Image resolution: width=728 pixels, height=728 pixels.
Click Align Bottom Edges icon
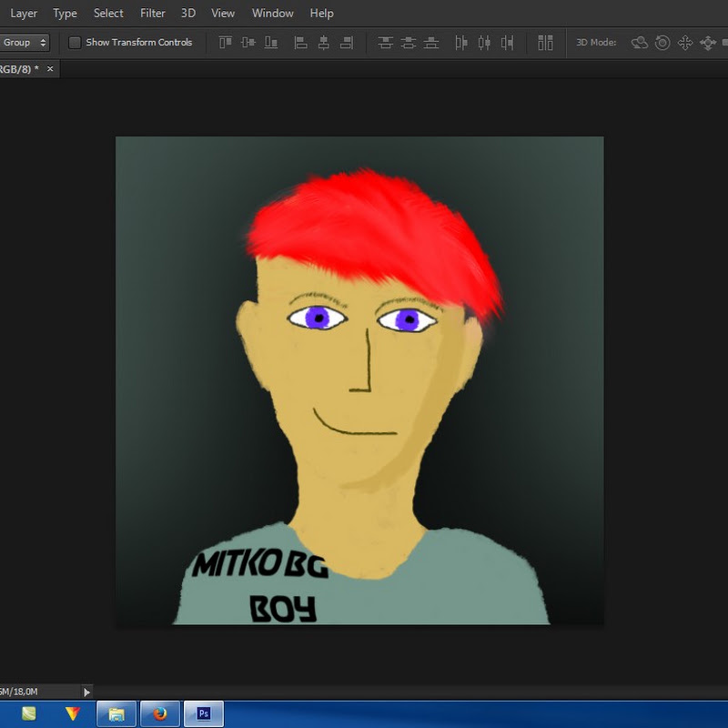pyautogui.click(x=271, y=43)
